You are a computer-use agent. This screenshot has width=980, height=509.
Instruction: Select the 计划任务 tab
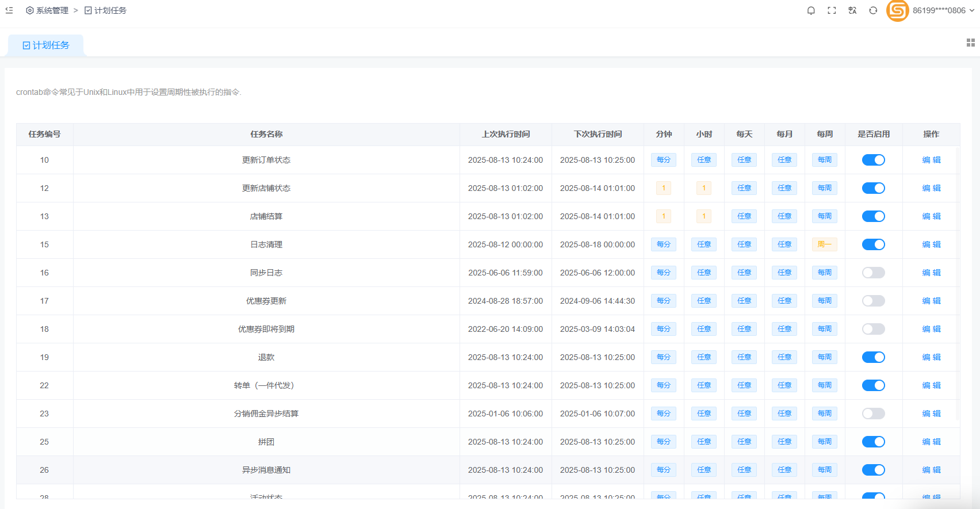pyautogui.click(x=46, y=45)
